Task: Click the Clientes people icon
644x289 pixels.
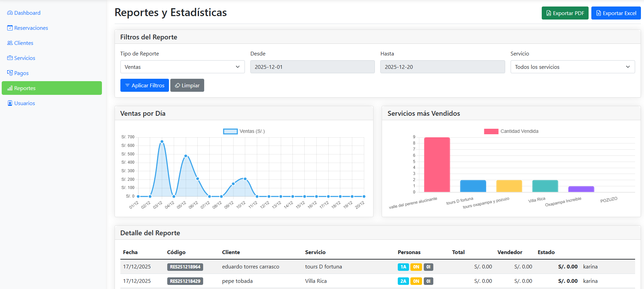Action: point(10,43)
